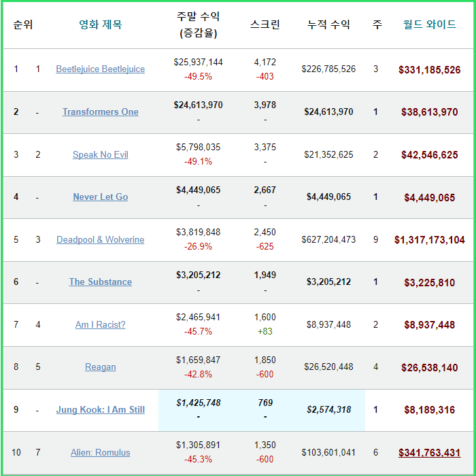
Task: Click the 월드 와이드 column header
Action: click(x=430, y=24)
